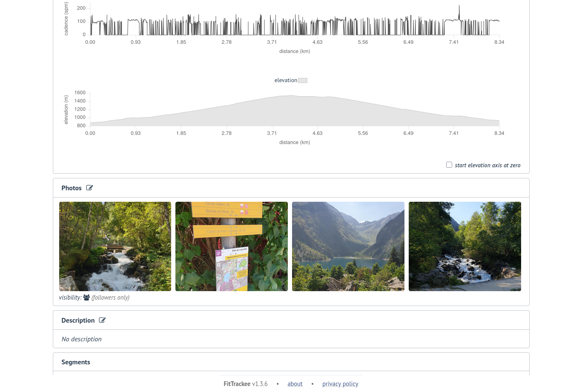Click the 'cadence (spm)' axis title
Viewport: 582px width, 392px height.
click(66, 19)
